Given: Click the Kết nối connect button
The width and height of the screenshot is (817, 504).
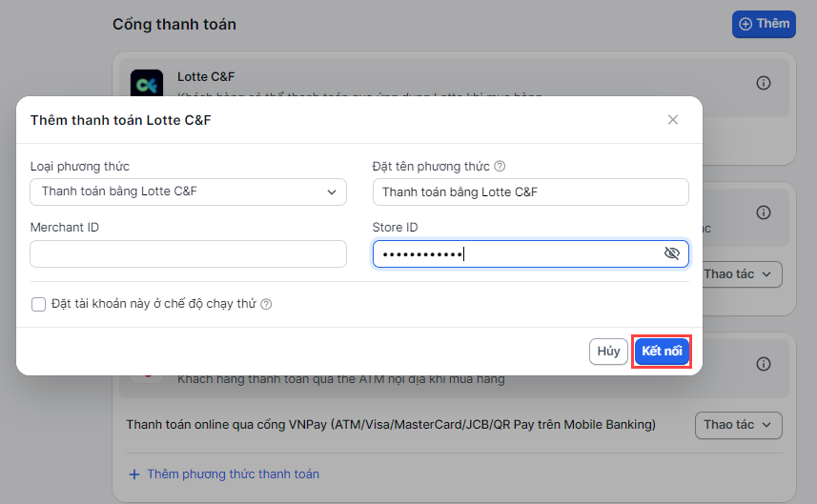Looking at the screenshot, I should point(662,352).
